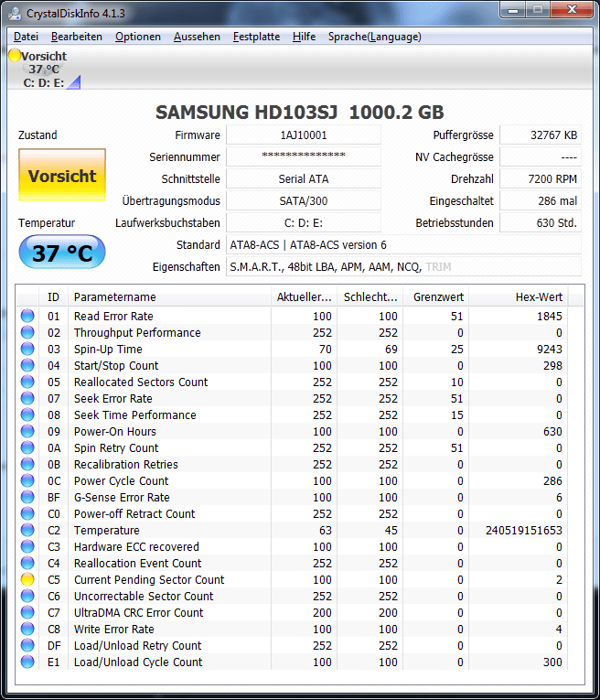The image size is (600, 700).
Task: Click the status icon for Hardware ECC recovered
Action: [x=27, y=547]
